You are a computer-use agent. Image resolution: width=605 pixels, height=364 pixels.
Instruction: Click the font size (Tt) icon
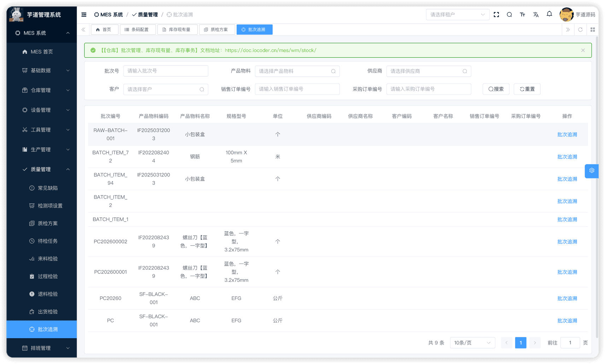tap(522, 14)
